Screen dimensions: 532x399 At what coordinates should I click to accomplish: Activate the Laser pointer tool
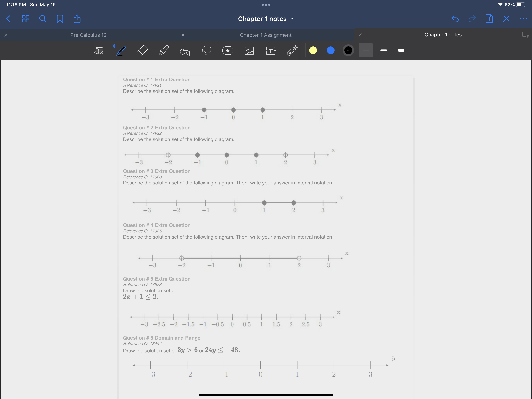click(x=292, y=50)
